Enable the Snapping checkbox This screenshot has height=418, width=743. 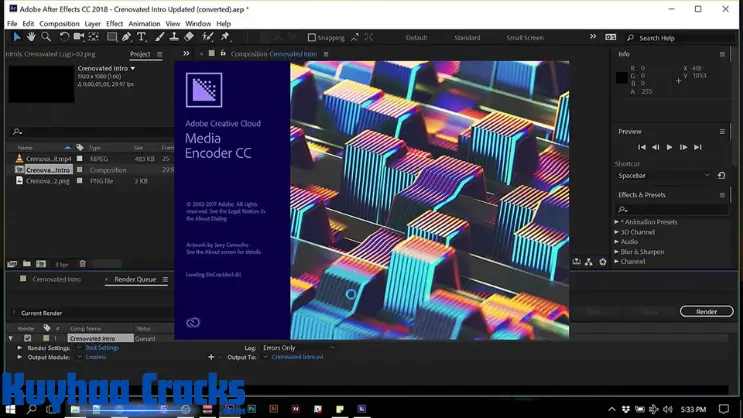[312, 37]
